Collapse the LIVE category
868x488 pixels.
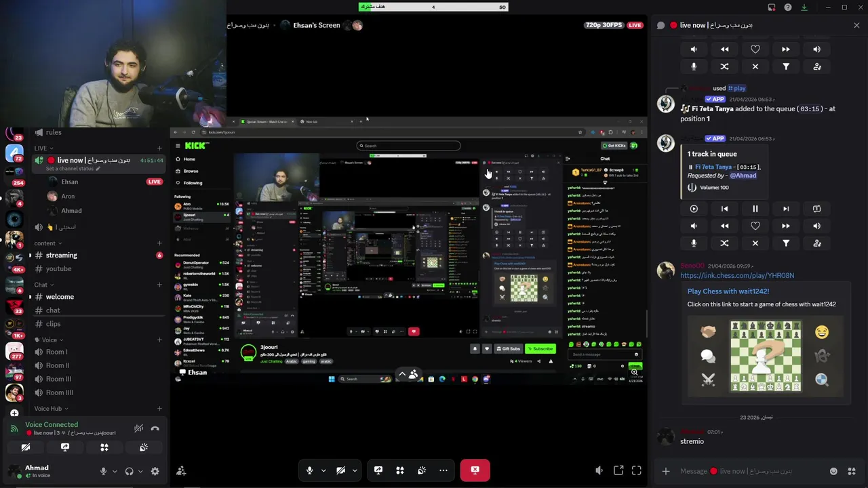tap(44, 148)
